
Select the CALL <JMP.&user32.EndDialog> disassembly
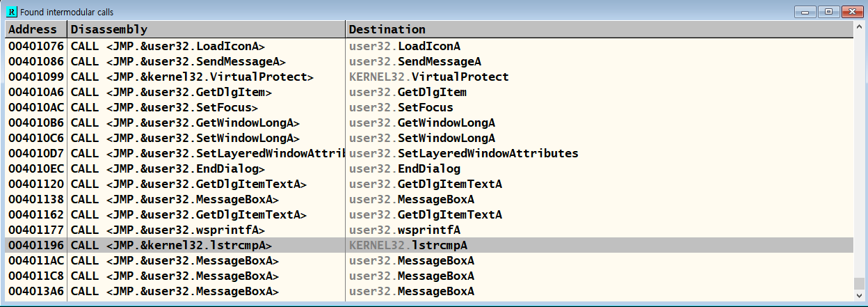coord(168,168)
